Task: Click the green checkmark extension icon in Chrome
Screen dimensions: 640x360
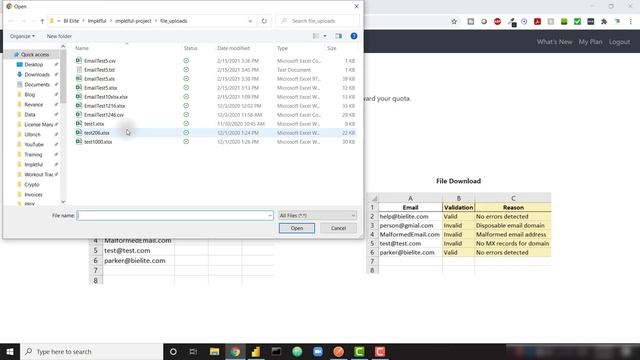Action: tap(577, 21)
